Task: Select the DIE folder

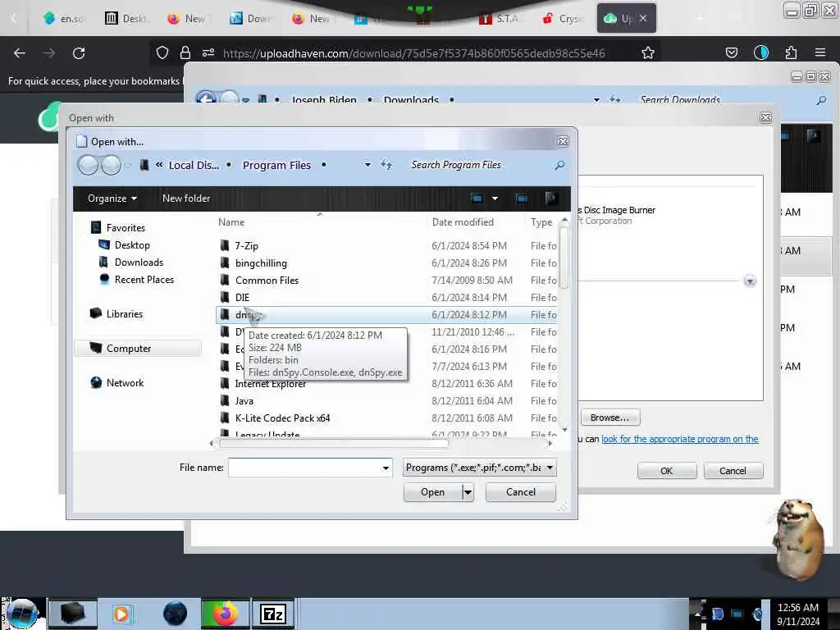Action: (x=242, y=297)
